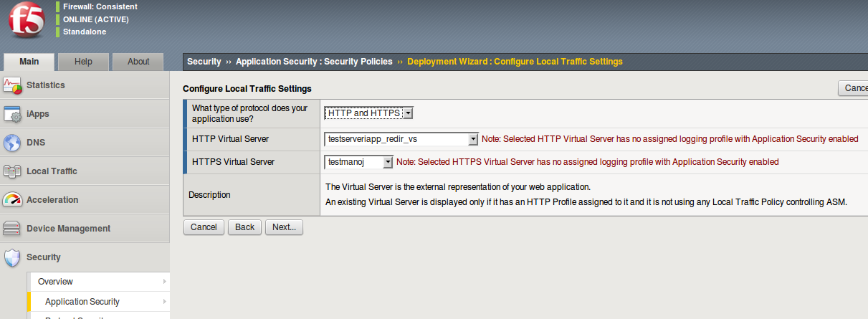This screenshot has height=319, width=868.
Task: Open the Device Management icon
Action: point(13,229)
